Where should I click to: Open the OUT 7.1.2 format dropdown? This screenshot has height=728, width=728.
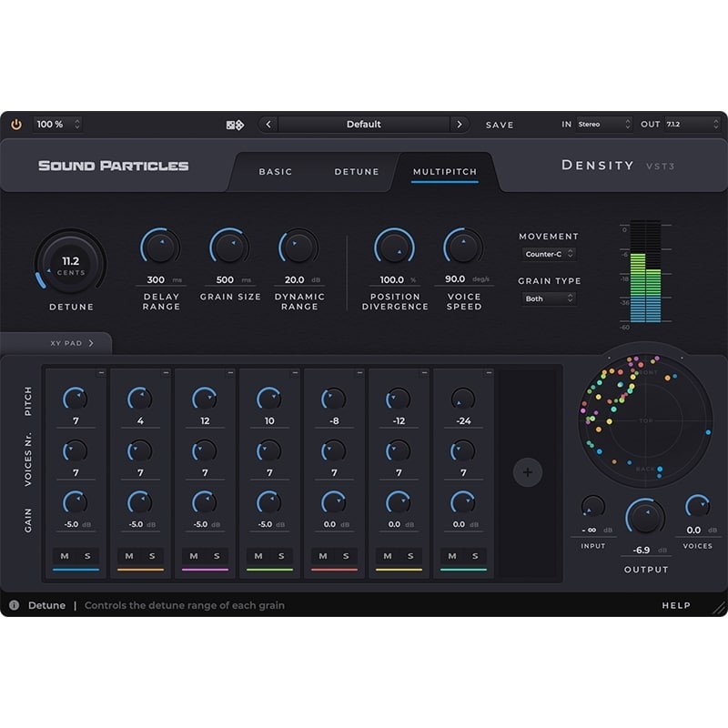tap(693, 125)
